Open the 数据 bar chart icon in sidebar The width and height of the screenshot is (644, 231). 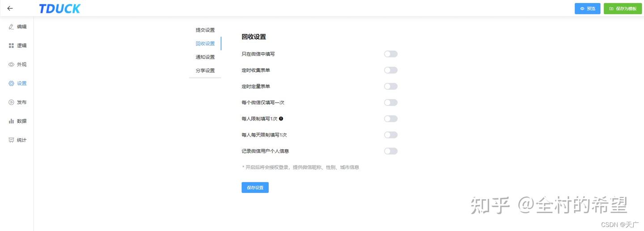(12, 121)
